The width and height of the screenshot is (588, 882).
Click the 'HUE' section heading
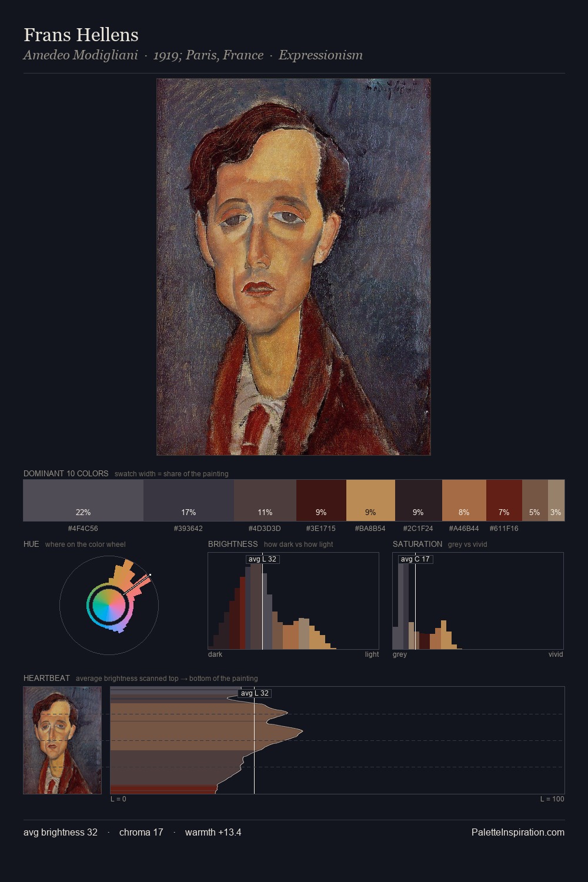(31, 544)
